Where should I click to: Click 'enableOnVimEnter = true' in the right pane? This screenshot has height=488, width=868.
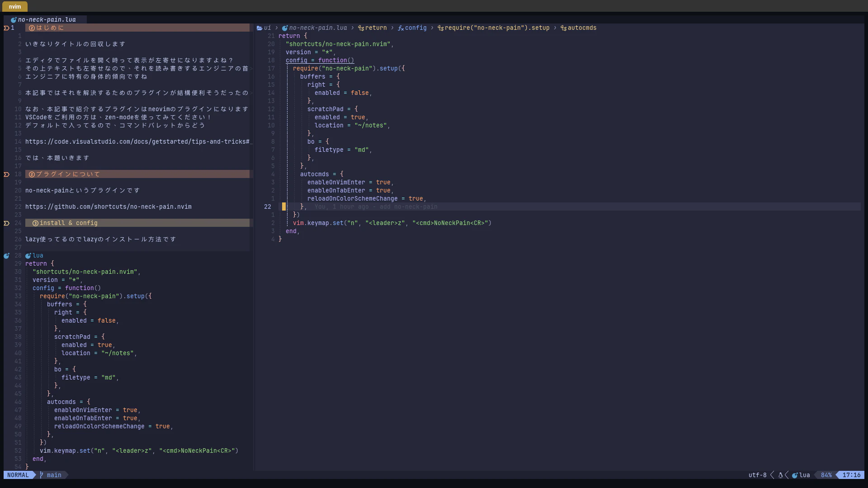(x=349, y=183)
